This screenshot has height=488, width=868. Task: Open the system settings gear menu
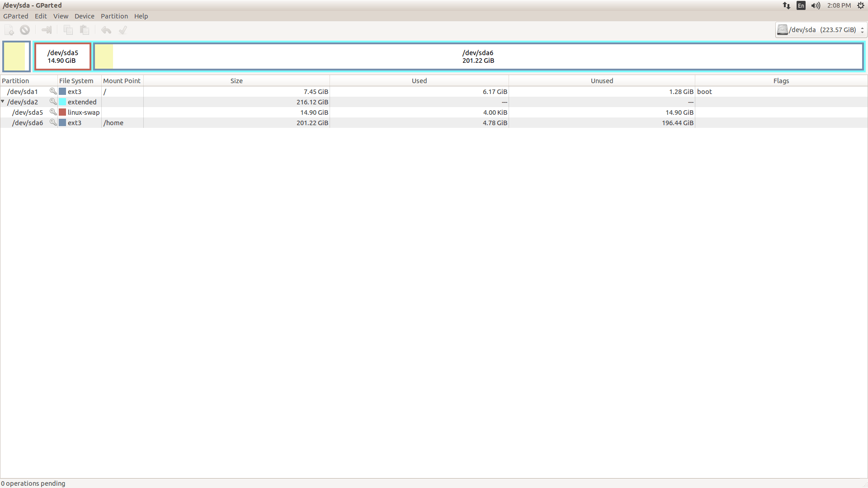tap(861, 5)
